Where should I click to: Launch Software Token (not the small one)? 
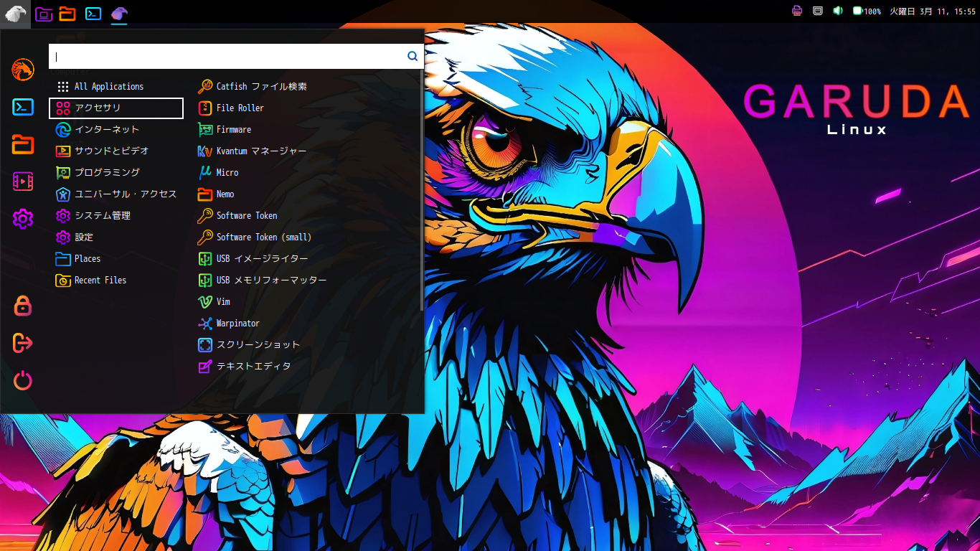coord(306,215)
